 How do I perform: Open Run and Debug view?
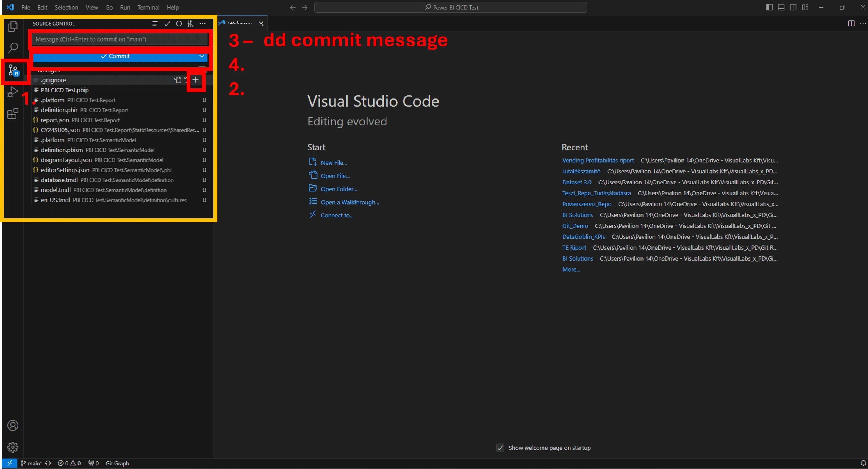pos(13,92)
